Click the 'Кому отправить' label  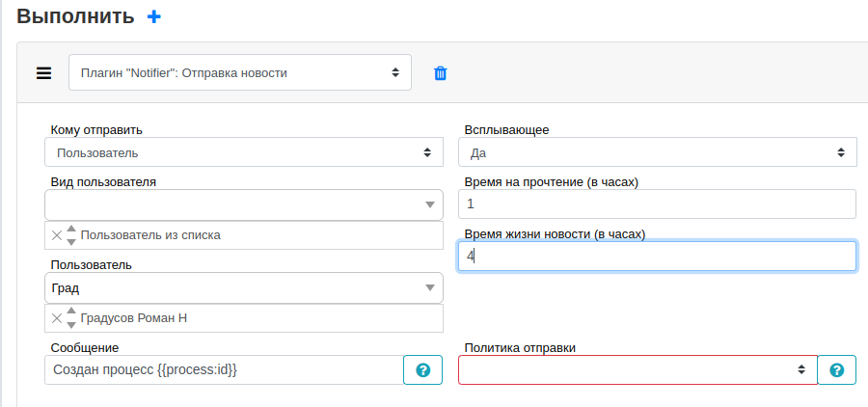click(96, 130)
